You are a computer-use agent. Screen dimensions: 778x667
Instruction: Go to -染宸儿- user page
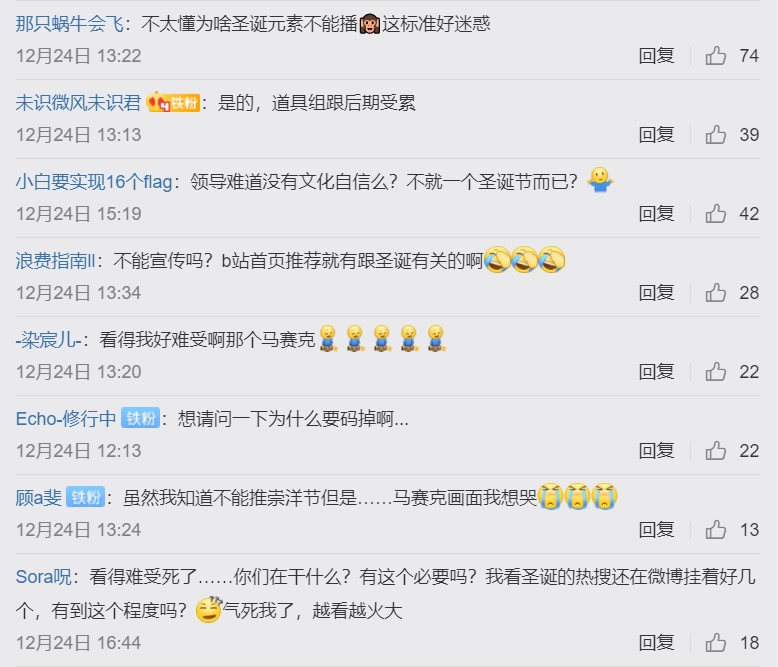point(48,340)
